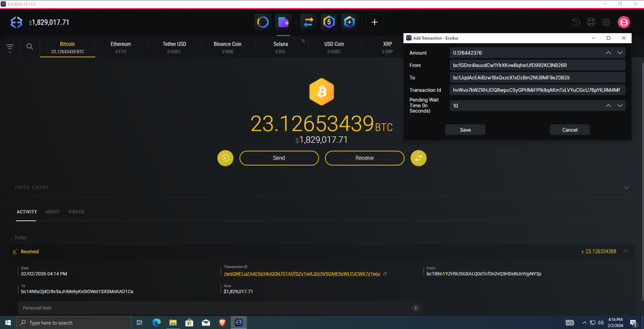Open the transaction history clock icon
Viewport: 644px width, 329px height.
(576, 22)
